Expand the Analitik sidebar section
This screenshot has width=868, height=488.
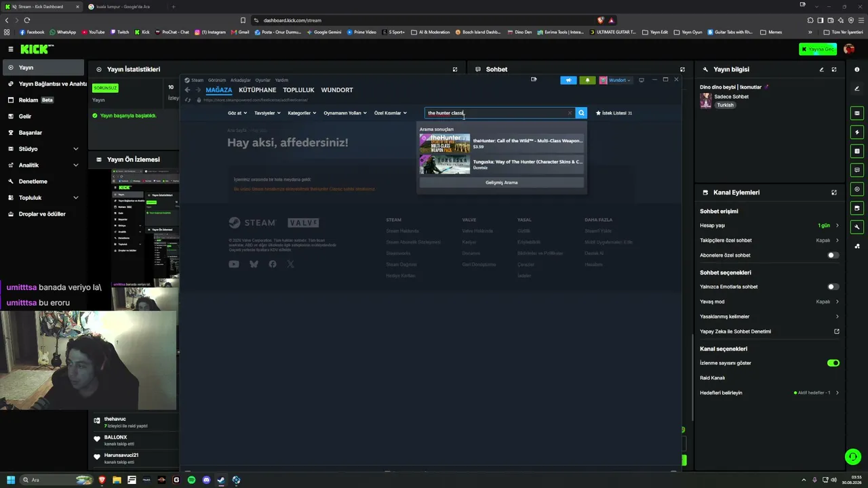(42, 165)
